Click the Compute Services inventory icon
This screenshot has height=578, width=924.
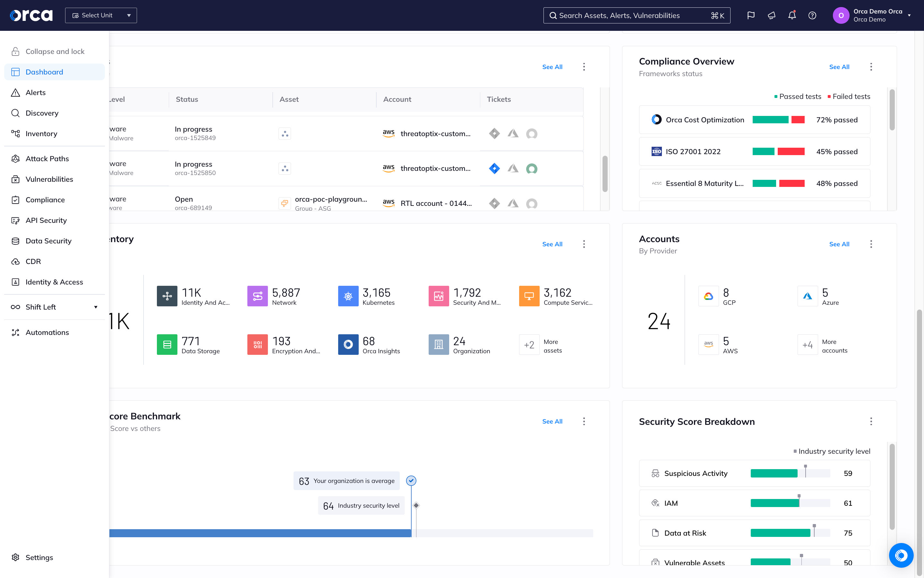click(x=529, y=296)
